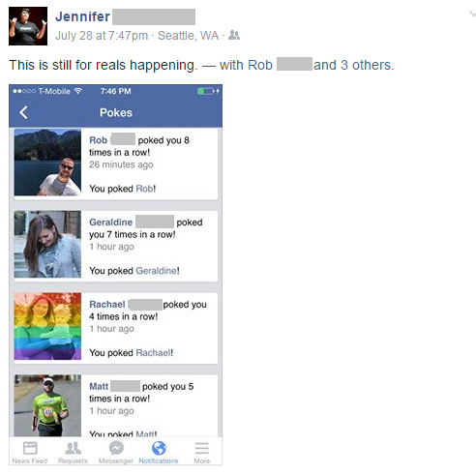Screen dimensions: 476x475
Task: Click the friends audience icon beside Seattle, WA
Action: point(234,35)
